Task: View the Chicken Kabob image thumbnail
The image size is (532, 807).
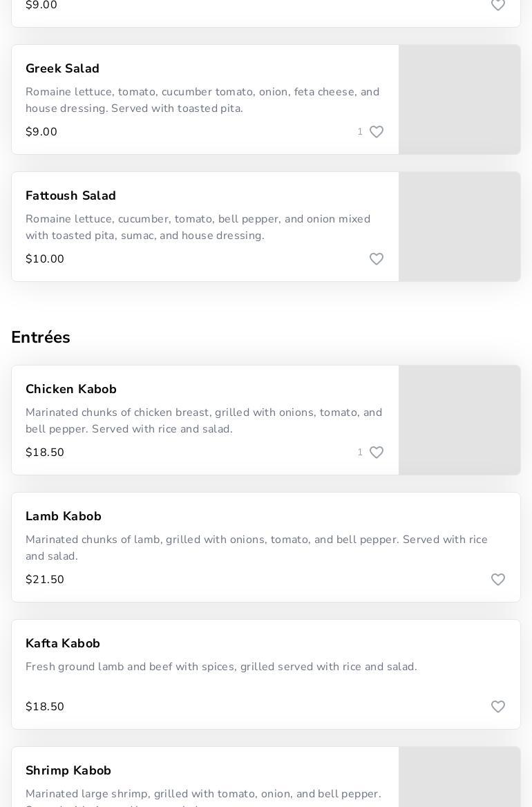Action: point(459,420)
